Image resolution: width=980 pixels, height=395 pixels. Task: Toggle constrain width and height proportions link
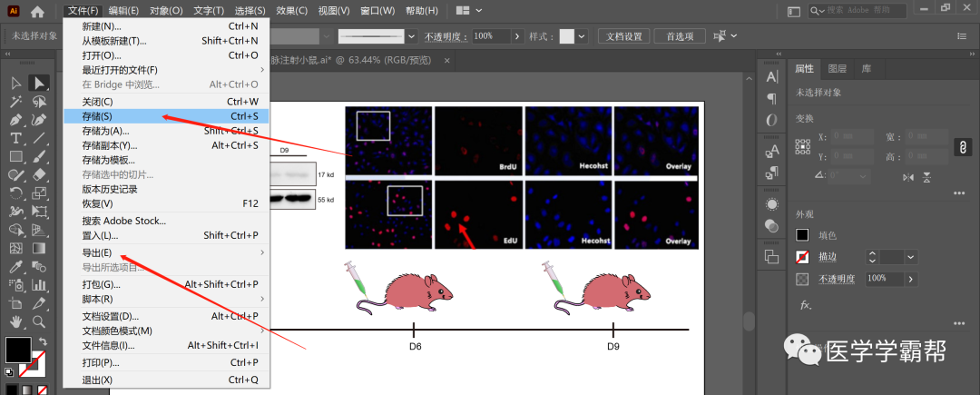(963, 146)
